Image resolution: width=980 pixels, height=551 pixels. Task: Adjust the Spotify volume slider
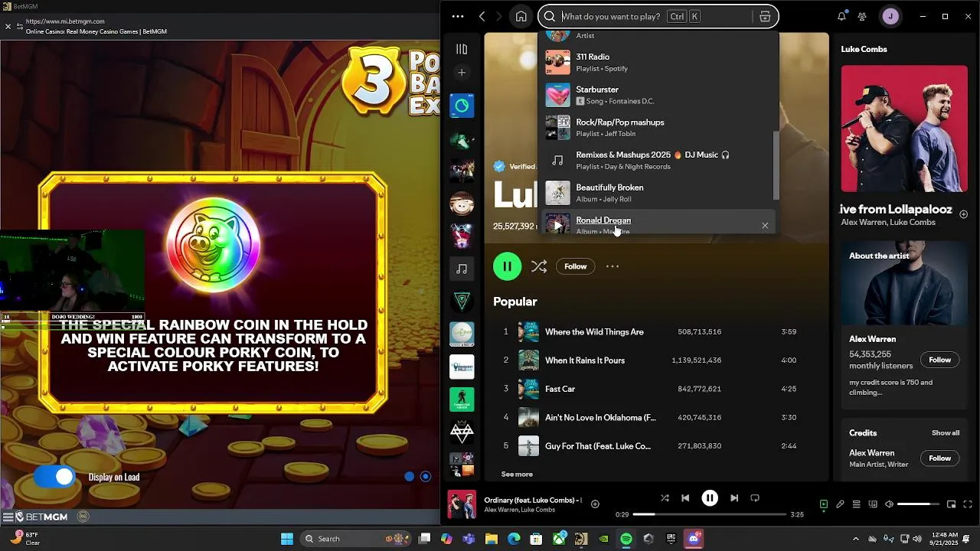pyautogui.click(x=918, y=504)
